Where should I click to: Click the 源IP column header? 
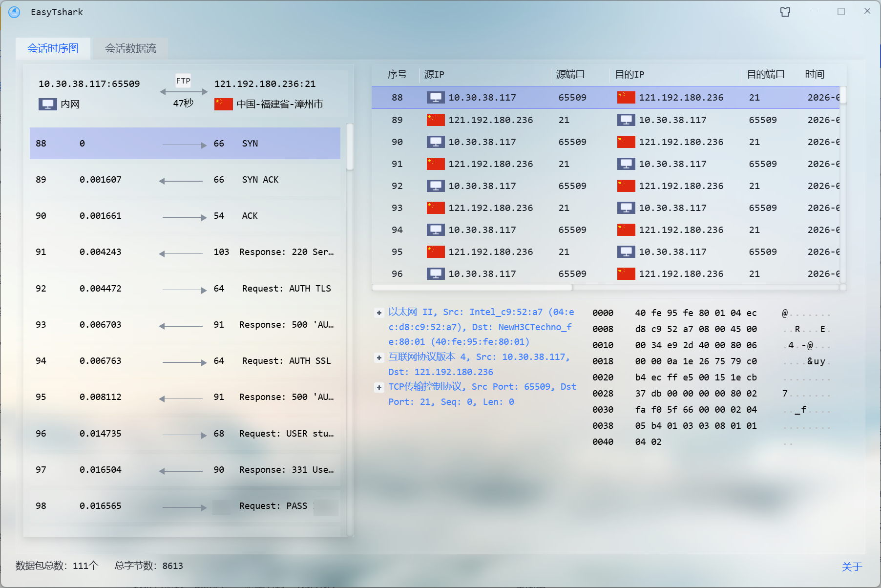coord(434,75)
